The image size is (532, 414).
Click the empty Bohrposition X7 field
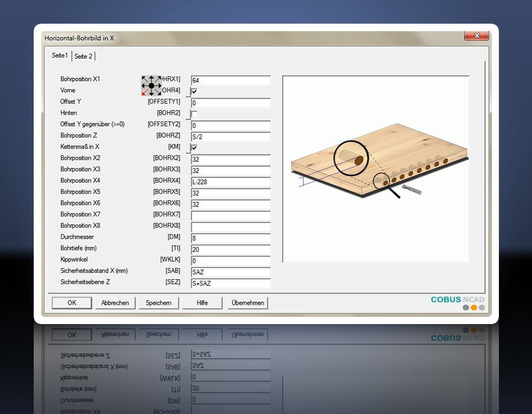pyautogui.click(x=231, y=215)
